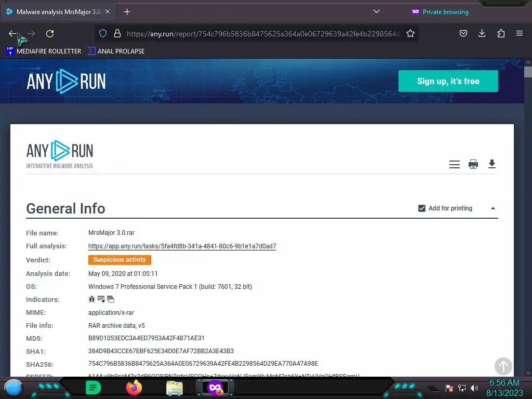Click the network tray icon

coord(462,388)
